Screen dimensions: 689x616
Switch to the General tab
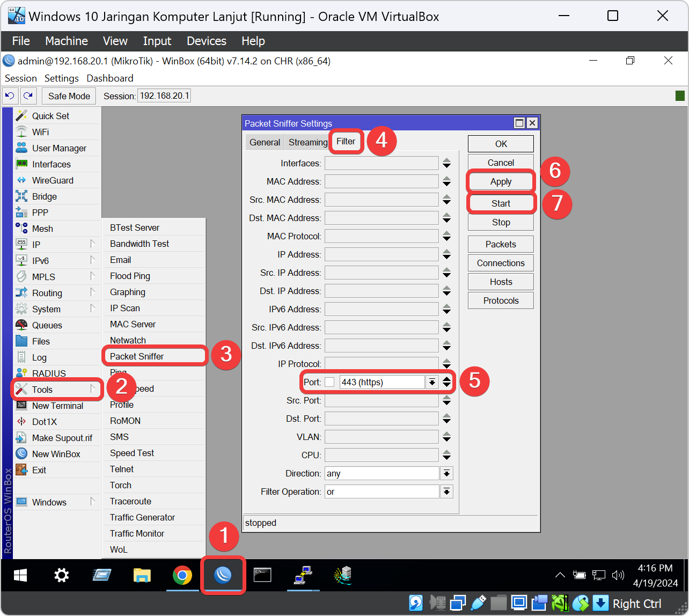265,142
